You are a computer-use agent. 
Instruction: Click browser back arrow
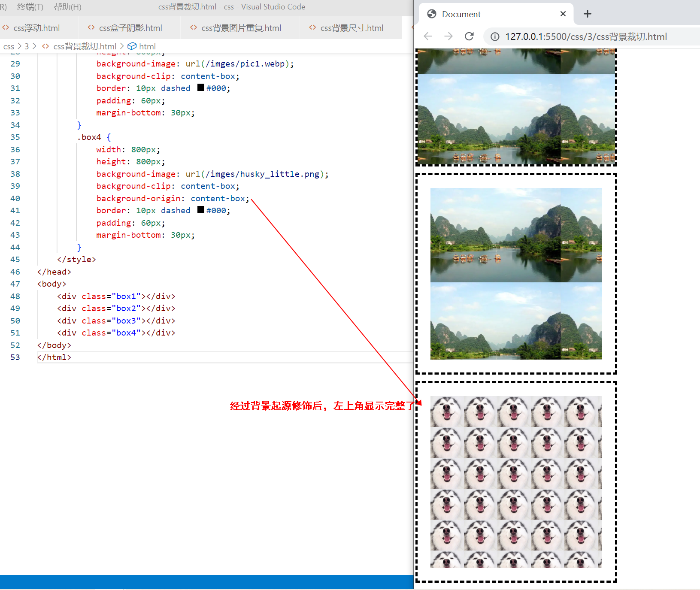[428, 36]
